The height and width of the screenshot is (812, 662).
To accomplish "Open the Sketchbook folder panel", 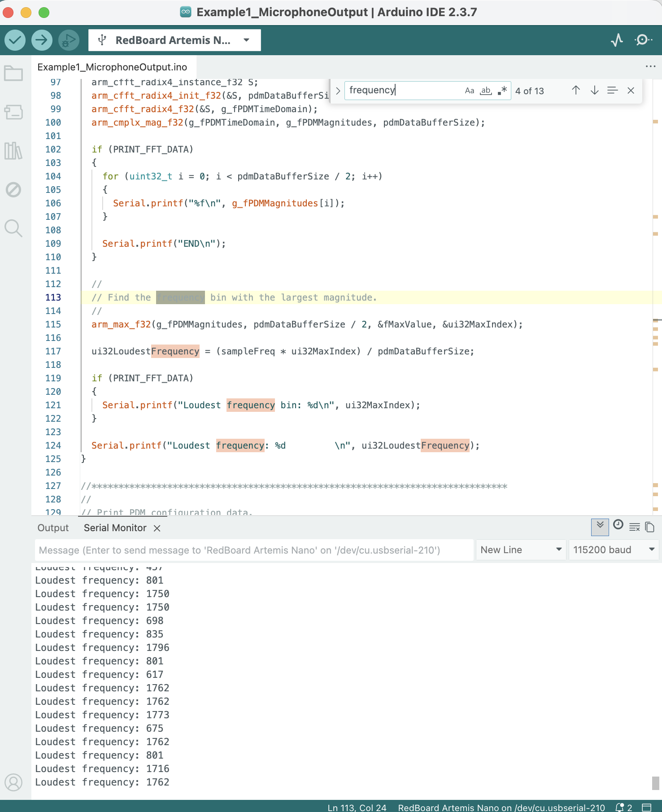I will [13, 74].
